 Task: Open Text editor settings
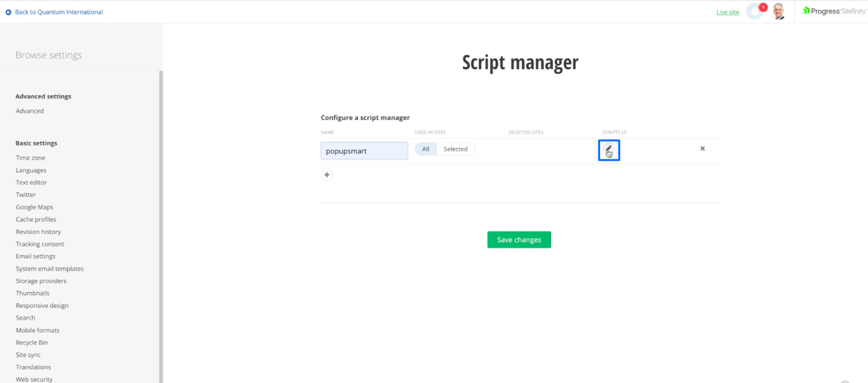(x=31, y=182)
